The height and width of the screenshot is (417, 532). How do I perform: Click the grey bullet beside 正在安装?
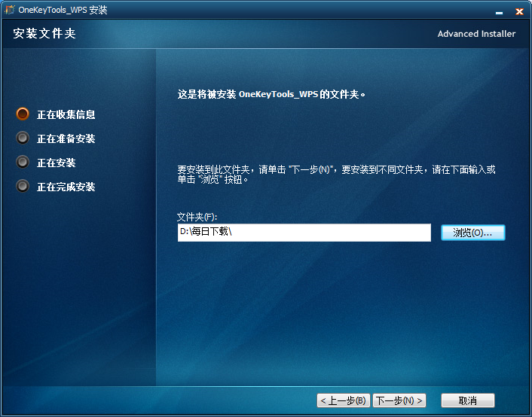(x=23, y=163)
